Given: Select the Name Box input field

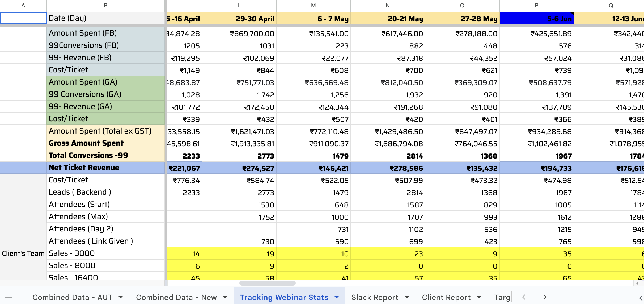Looking at the screenshot, I should [23, 18].
